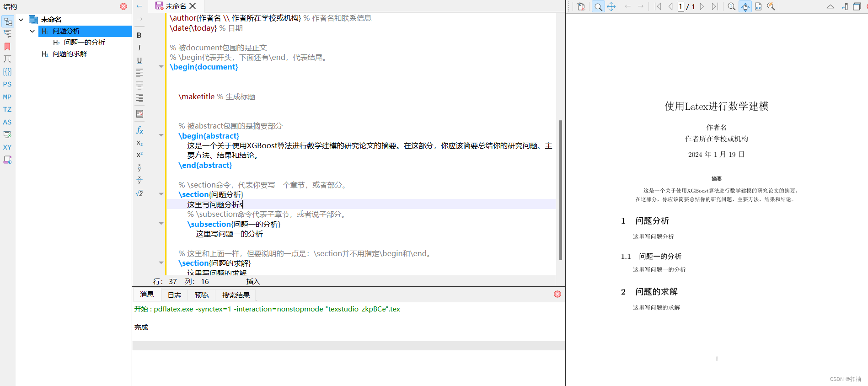Zoom PDF to 100 percent
Image resolution: width=868 pixels, height=386 pixels.
pos(732,6)
